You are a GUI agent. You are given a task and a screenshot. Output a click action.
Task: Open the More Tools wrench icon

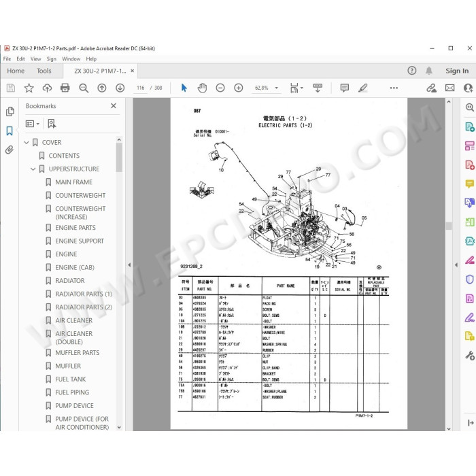pyautogui.click(x=470, y=356)
